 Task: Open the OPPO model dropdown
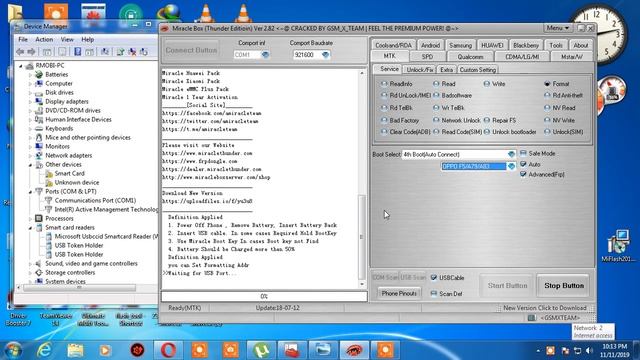coord(511,166)
